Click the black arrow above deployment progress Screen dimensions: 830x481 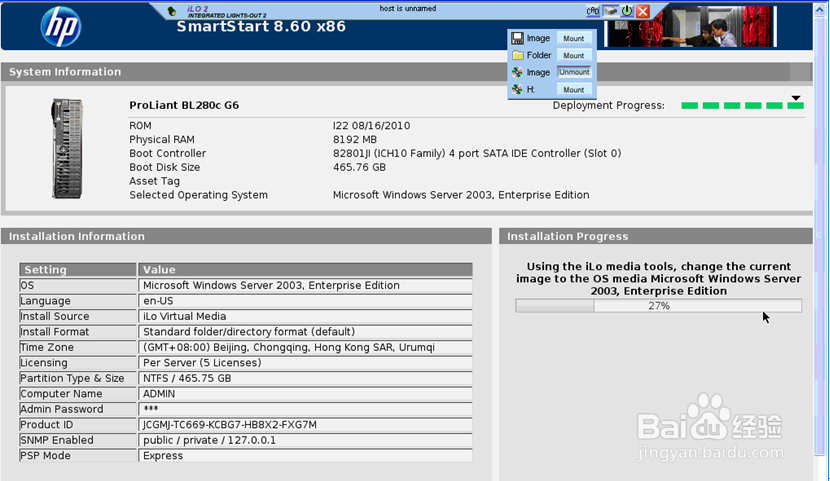[796, 98]
